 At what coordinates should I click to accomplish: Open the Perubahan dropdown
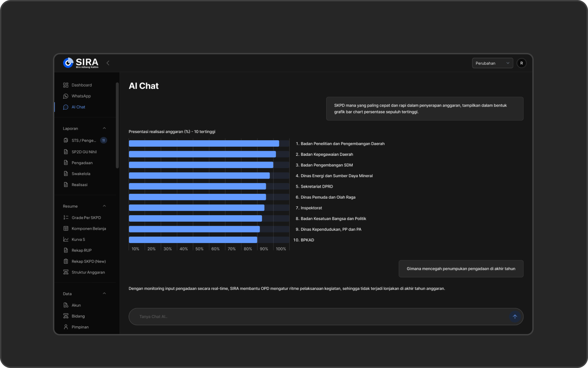pos(492,63)
